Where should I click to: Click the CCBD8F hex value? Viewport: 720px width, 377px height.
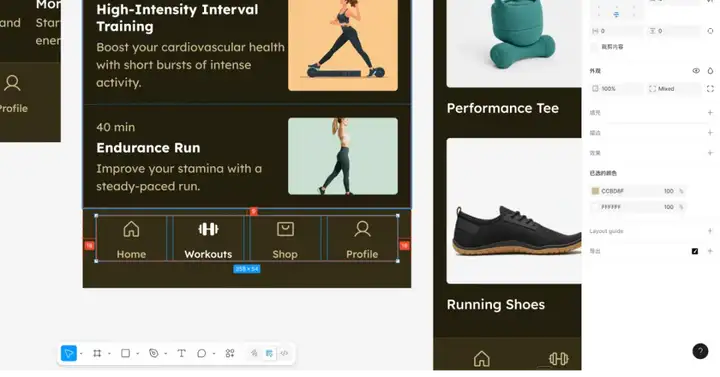613,191
